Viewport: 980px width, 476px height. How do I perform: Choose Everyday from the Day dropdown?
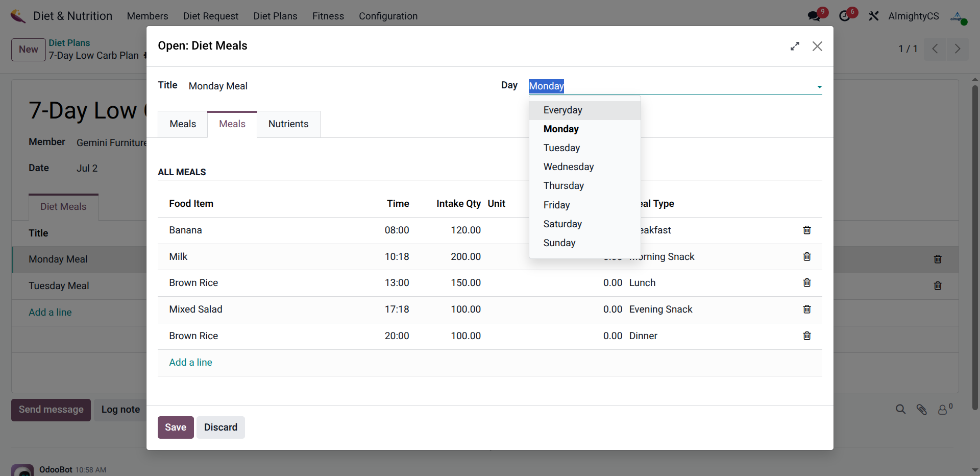(x=562, y=110)
